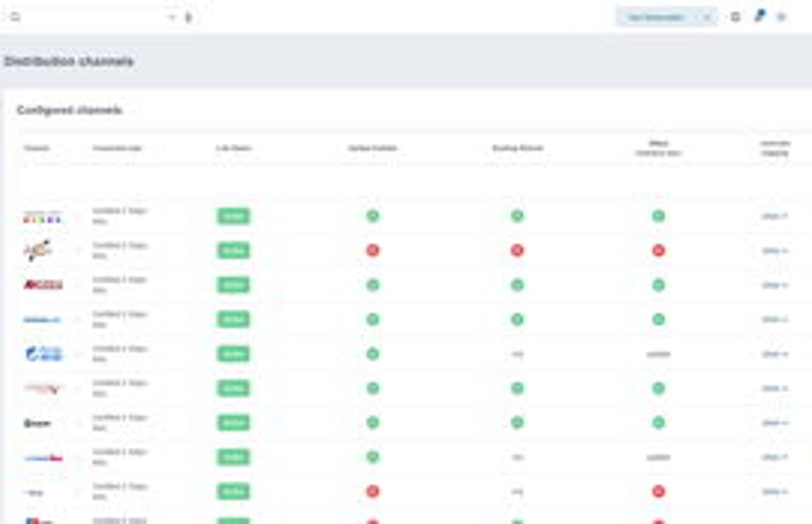The width and height of the screenshot is (812, 524).
Task: Click the last green circle in the fourth row
Action: 658,319
